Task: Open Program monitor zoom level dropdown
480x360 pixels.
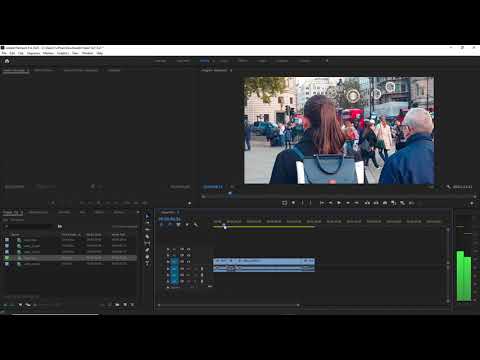Action: coord(233,187)
